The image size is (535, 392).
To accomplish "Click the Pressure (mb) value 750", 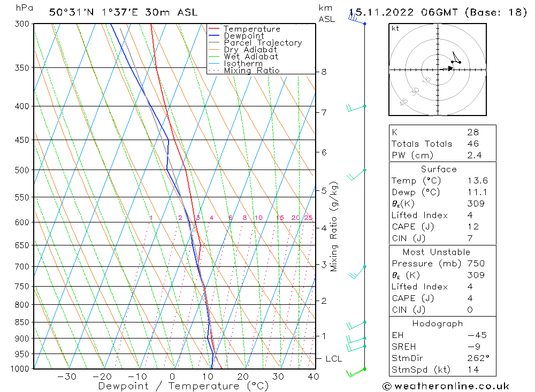I will click(x=476, y=263).
